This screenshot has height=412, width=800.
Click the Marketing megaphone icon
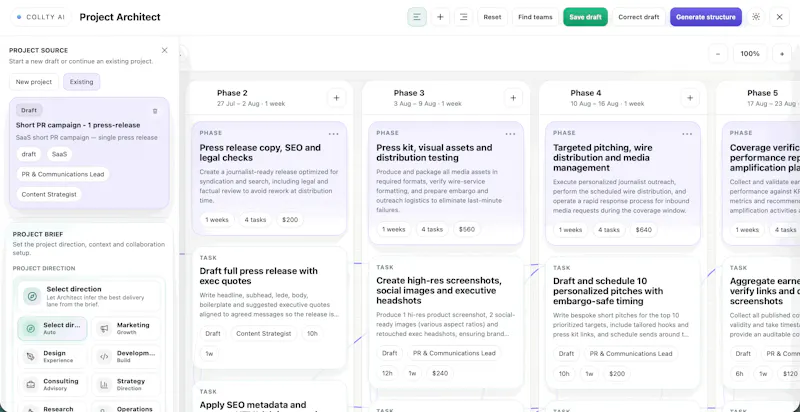point(104,329)
